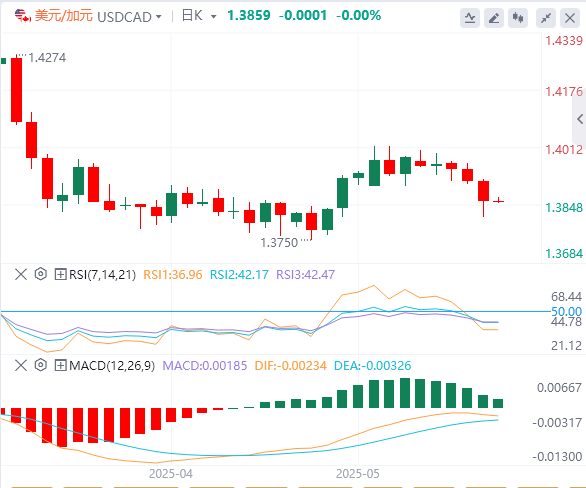Open RSI indicator settings hexagon icon
Image resolution: width=586 pixels, height=488 pixels.
click(41, 274)
